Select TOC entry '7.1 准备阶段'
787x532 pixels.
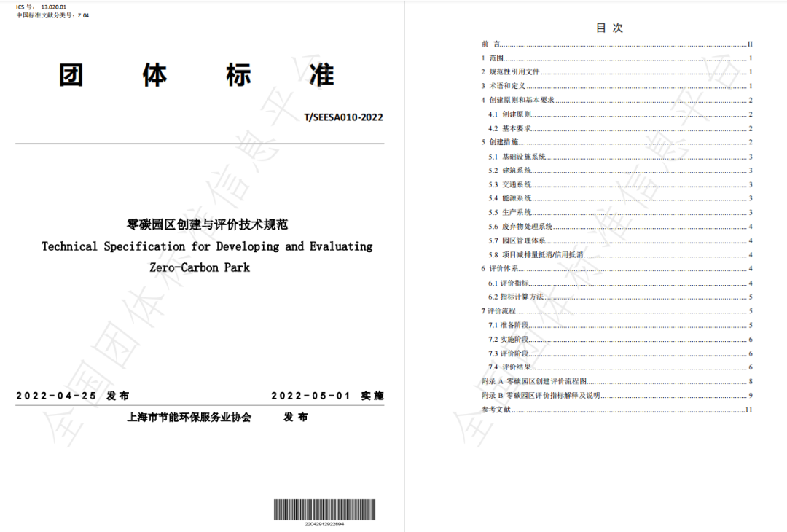[620, 325]
